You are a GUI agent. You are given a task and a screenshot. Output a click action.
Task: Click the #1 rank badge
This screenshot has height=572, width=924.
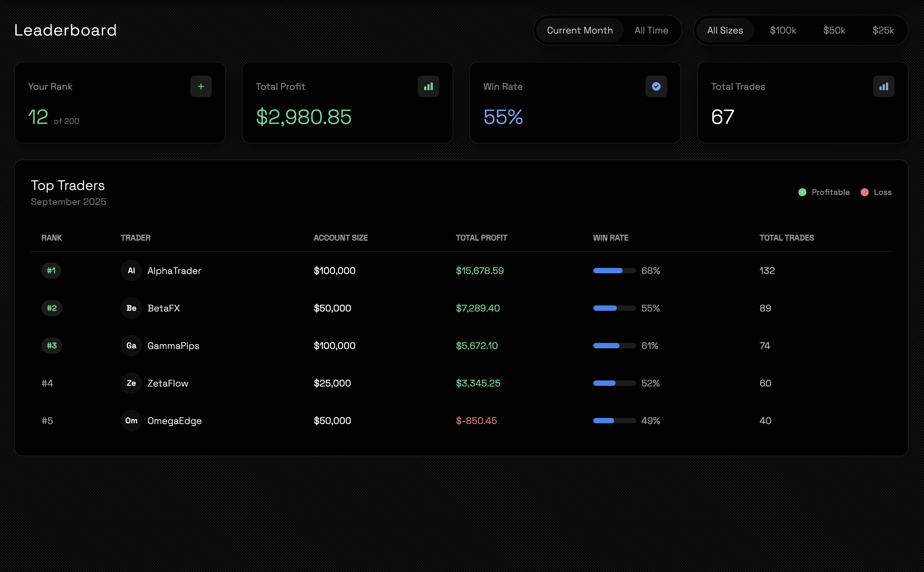click(51, 271)
